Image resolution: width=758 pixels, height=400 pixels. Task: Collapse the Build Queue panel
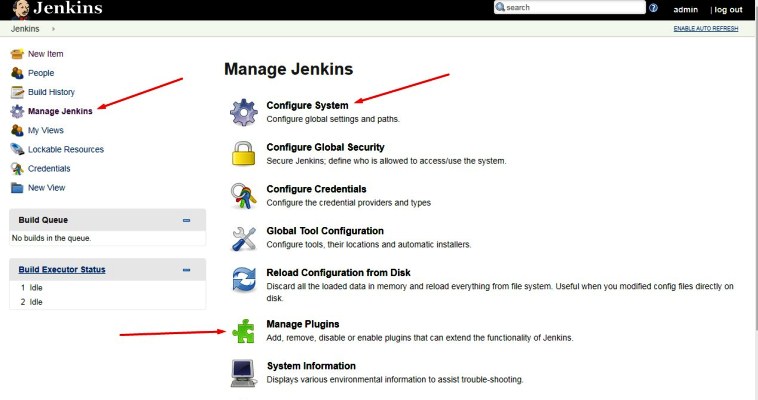(186, 220)
